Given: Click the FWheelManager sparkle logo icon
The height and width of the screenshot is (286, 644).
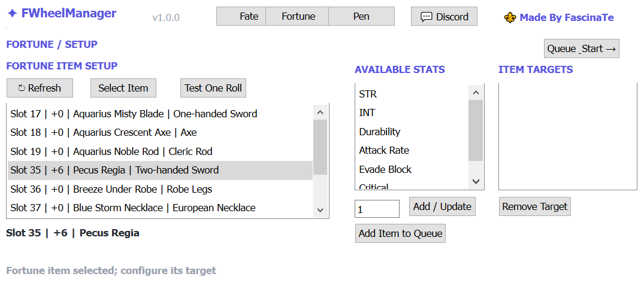Looking at the screenshot, I should coord(13,14).
